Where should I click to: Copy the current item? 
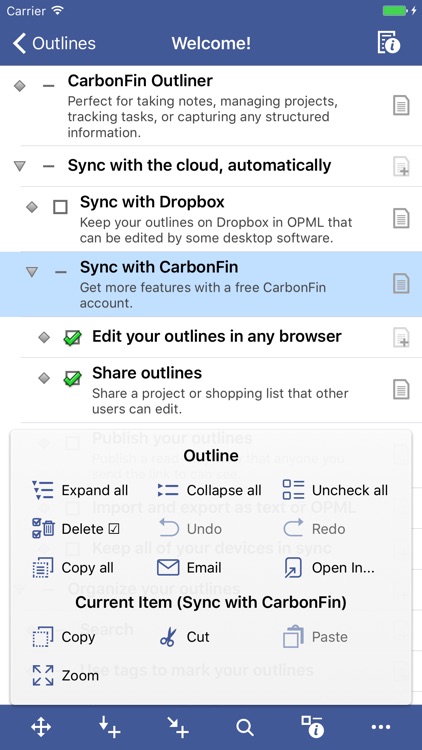[x=63, y=637]
